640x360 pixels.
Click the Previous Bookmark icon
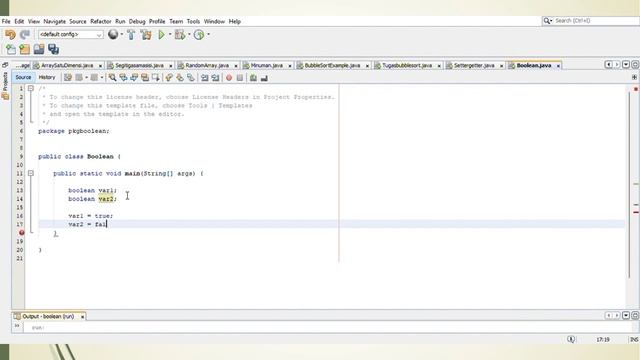169,78
